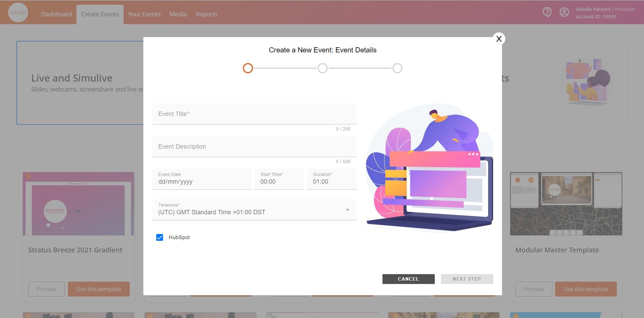Select the last step circle of the wizard
The width and height of the screenshot is (644, 318).
pos(397,68)
